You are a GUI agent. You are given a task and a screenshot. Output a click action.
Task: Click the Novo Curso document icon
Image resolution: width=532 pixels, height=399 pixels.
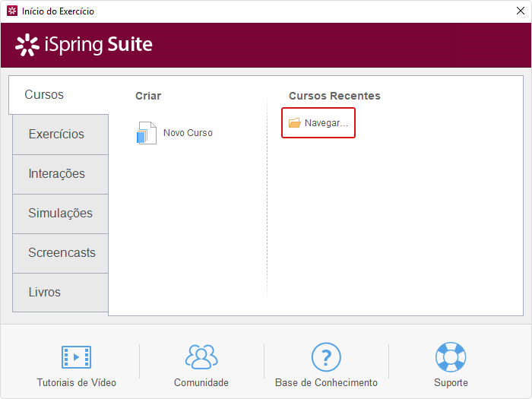(147, 133)
